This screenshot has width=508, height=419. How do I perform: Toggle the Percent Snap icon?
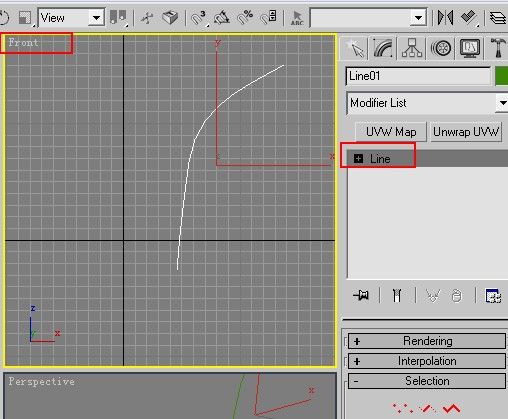click(245, 17)
